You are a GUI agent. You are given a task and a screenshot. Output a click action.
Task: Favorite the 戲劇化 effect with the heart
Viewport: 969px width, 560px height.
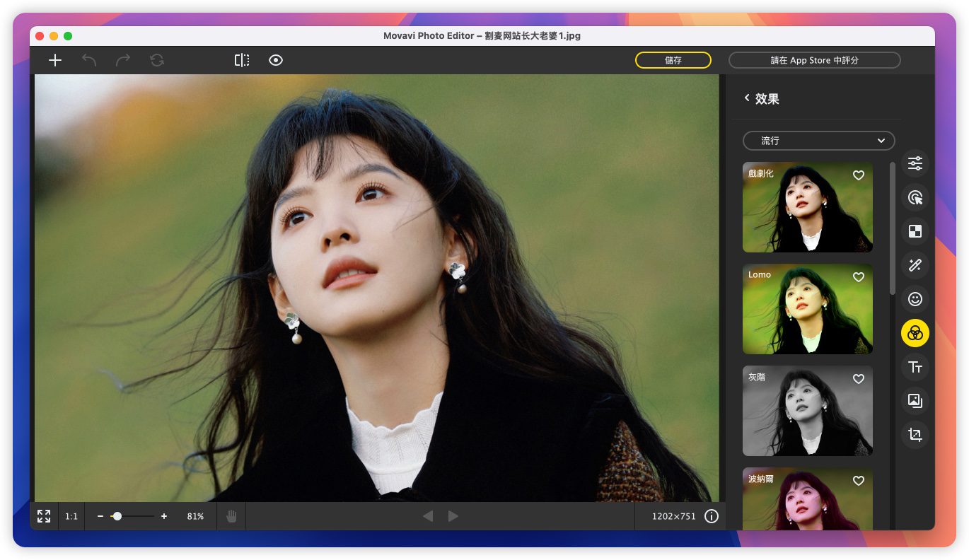pyautogui.click(x=859, y=175)
